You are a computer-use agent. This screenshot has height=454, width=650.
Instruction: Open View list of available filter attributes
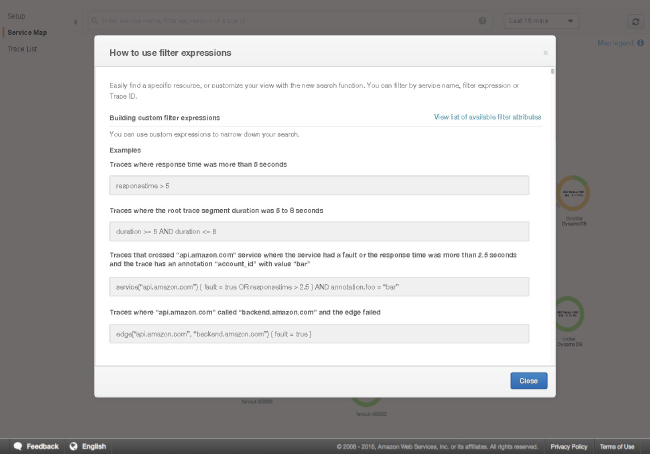click(x=487, y=117)
